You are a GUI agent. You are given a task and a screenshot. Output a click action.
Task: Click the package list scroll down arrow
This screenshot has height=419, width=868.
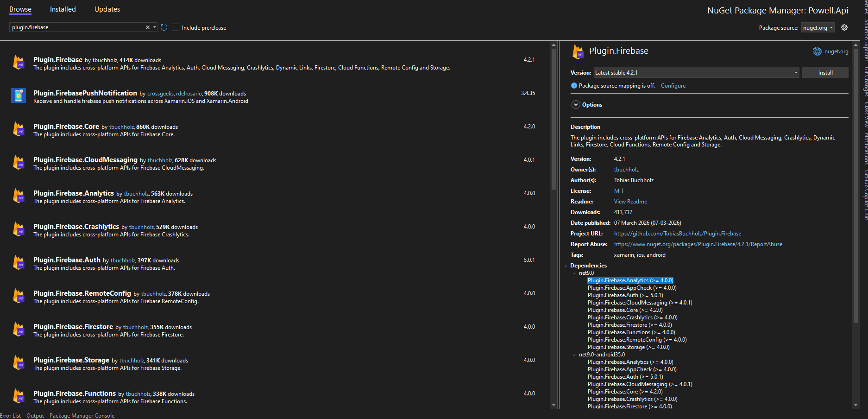point(554,405)
